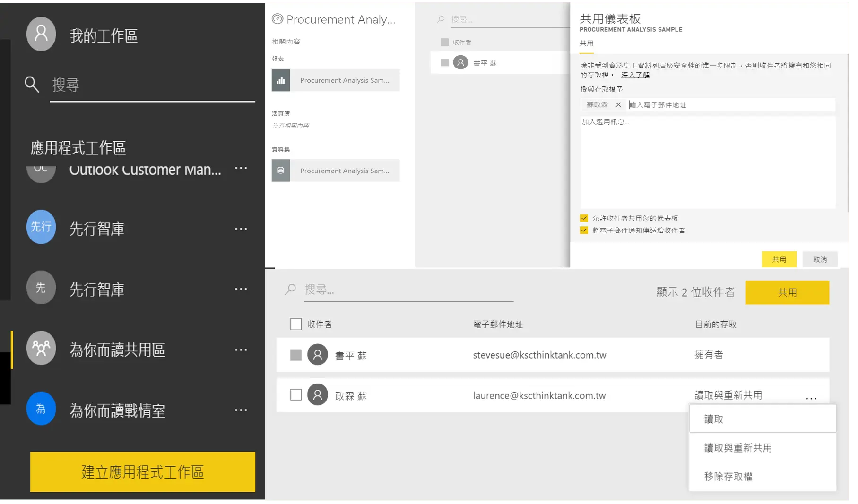Switch to the 共用 tab in share panel

587,43
